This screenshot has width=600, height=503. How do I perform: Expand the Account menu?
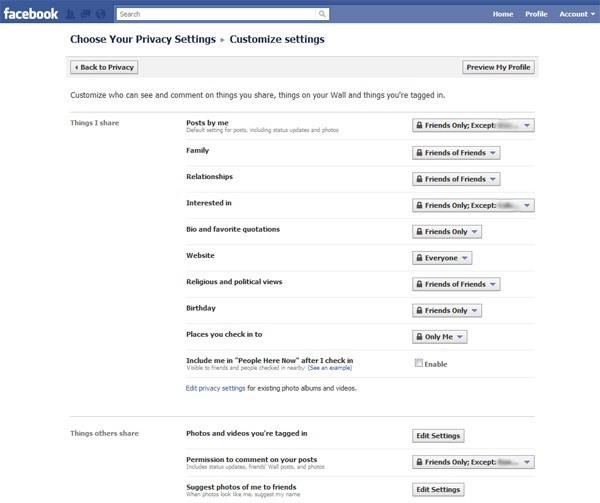click(575, 14)
